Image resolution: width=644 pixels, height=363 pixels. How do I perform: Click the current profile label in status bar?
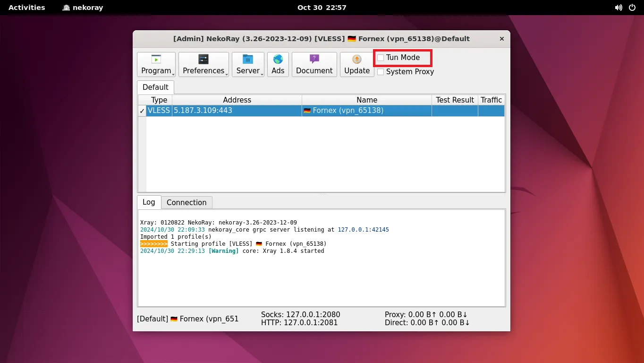point(188,319)
